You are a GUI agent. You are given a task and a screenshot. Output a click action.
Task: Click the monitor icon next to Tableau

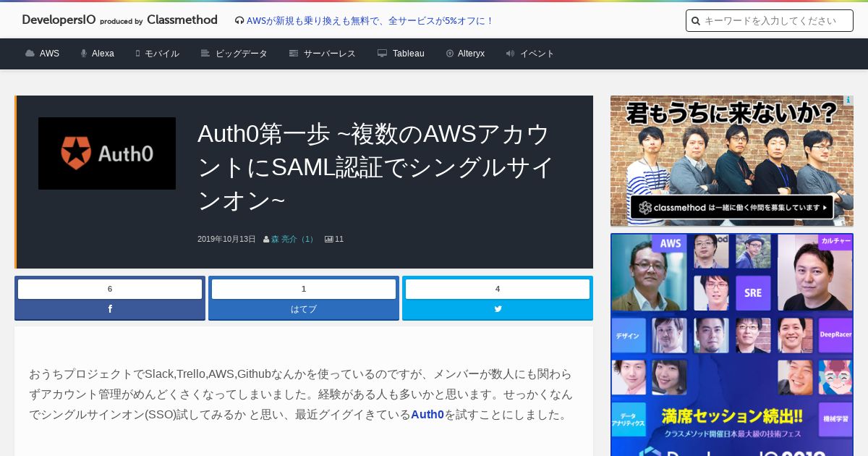(x=382, y=54)
